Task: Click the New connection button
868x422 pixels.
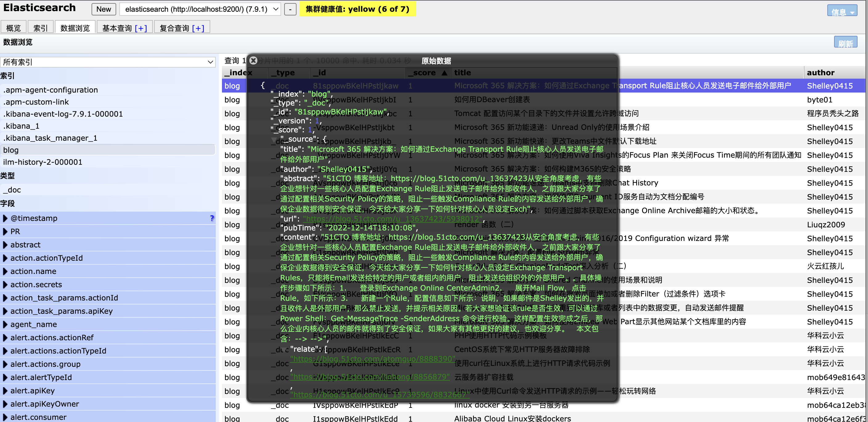Action: (x=104, y=9)
